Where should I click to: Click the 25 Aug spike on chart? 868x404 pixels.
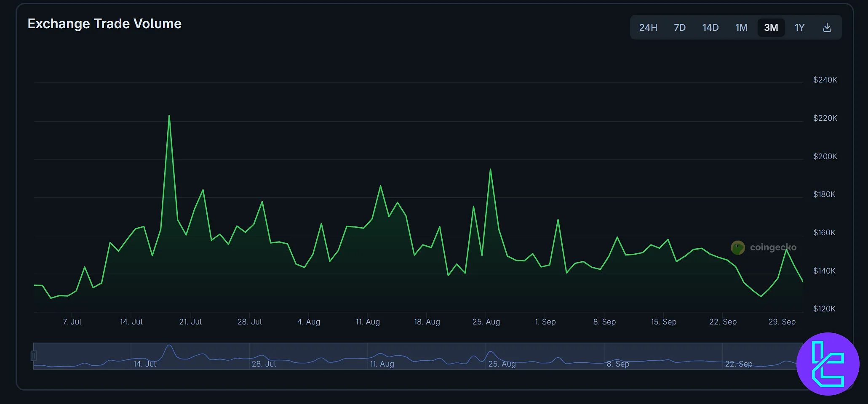click(x=490, y=170)
